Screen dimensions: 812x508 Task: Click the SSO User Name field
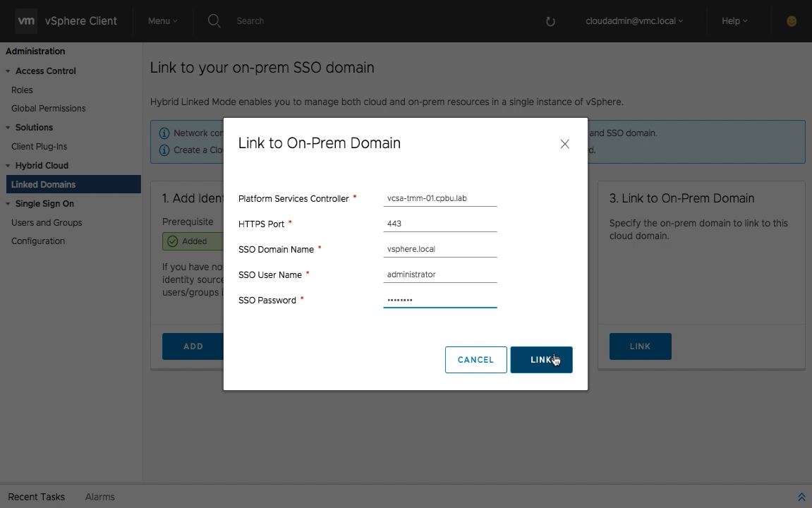[440, 274]
